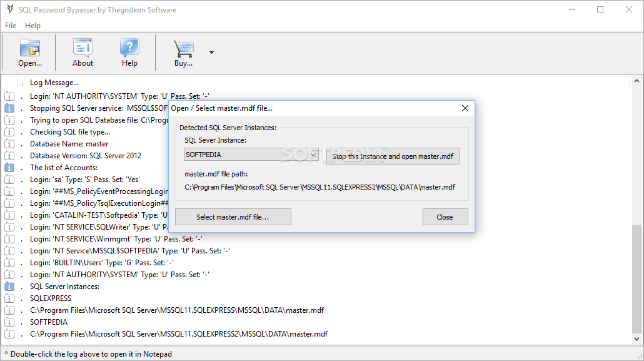
Task: Click info icon beside NT SERVICE\SQLWriter row
Action: coord(9,227)
